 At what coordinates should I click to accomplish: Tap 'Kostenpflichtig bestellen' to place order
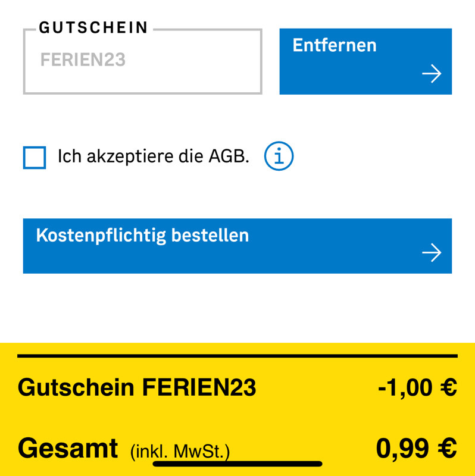[x=237, y=246]
